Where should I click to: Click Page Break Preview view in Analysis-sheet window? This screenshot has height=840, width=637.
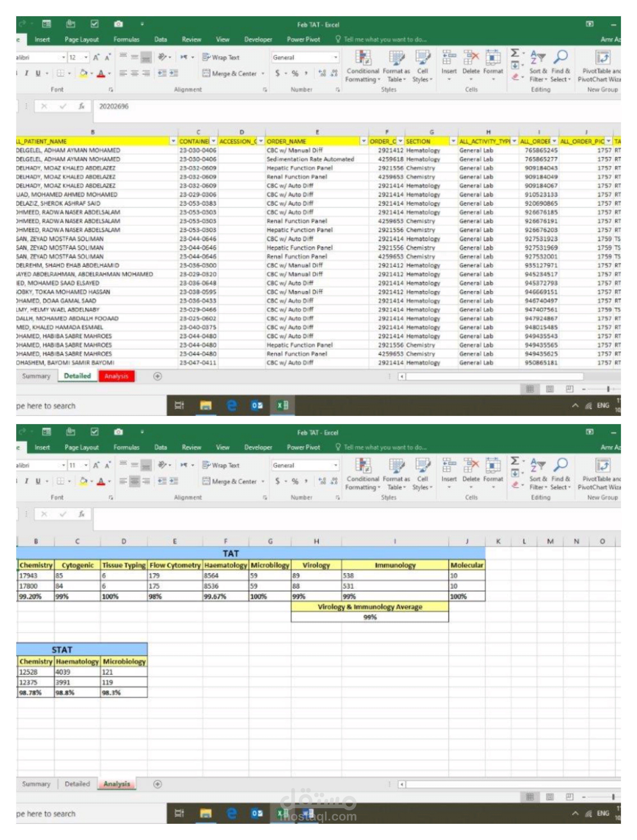coord(569,796)
